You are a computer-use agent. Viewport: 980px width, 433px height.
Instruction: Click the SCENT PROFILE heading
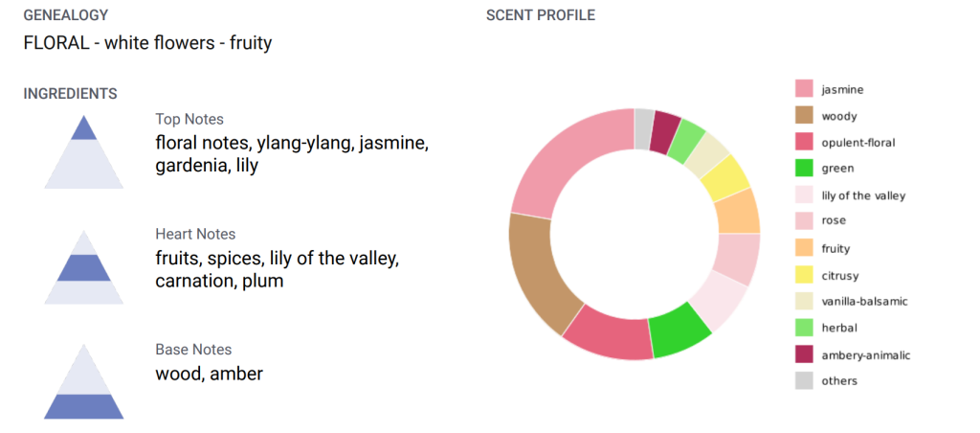pos(541,15)
